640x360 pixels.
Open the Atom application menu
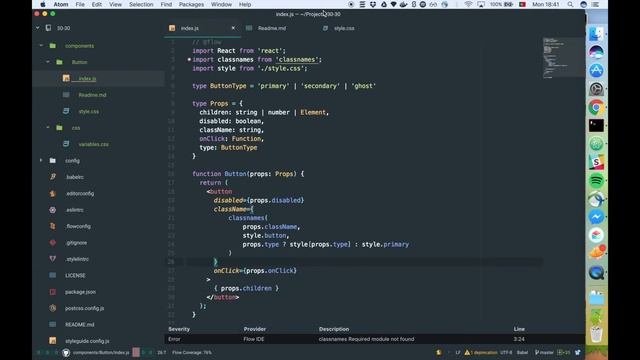pyautogui.click(x=61, y=4)
